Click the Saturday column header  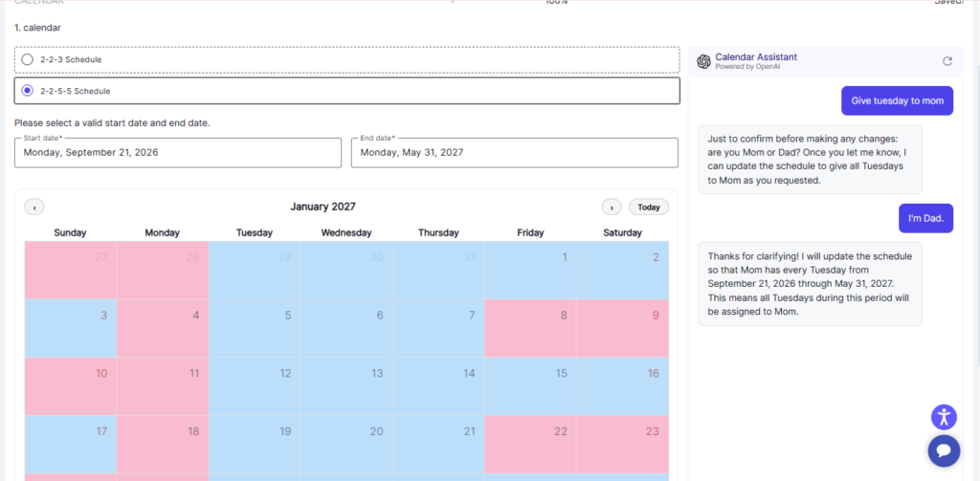(x=622, y=232)
